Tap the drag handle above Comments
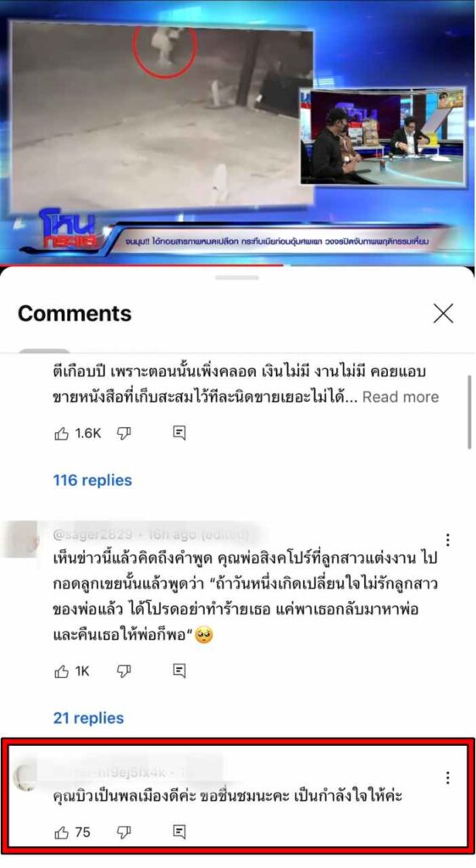Screen dimensions: 476x868 237,277
